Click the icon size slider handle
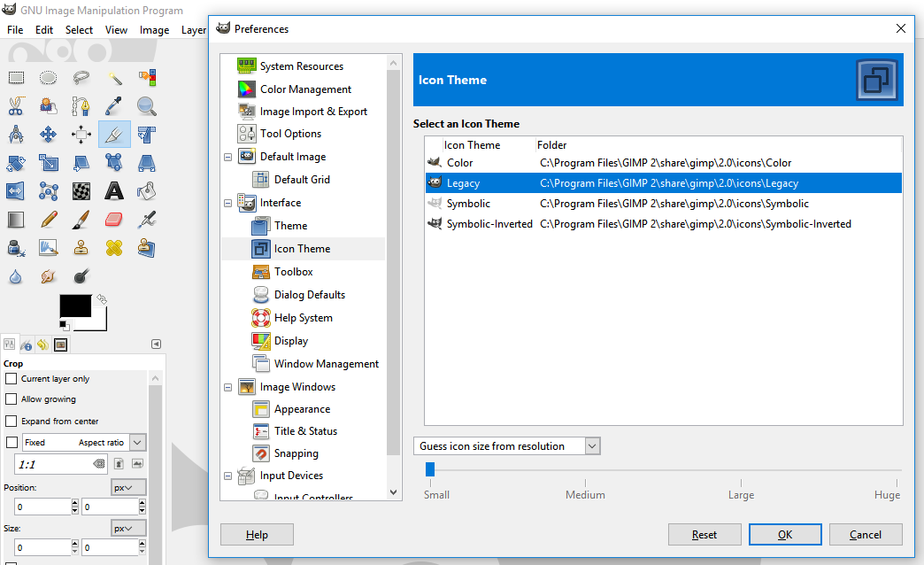This screenshot has height=565, width=924. (x=430, y=469)
